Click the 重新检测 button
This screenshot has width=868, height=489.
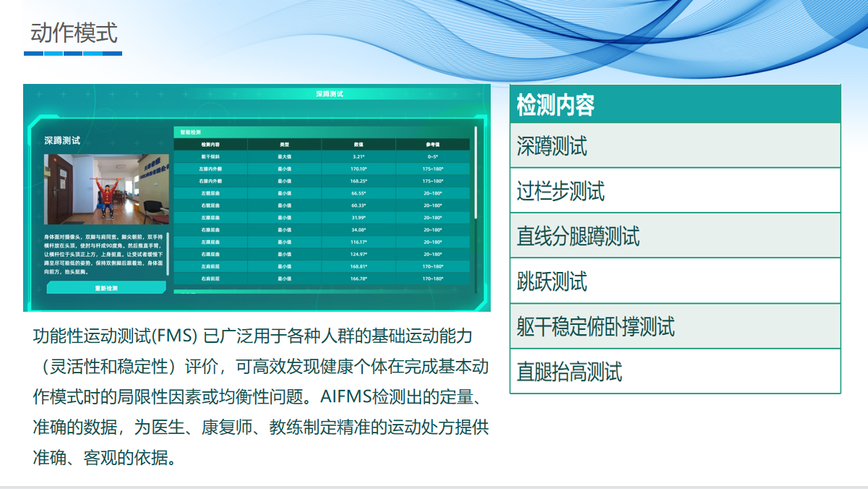click(x=106, y=288)
